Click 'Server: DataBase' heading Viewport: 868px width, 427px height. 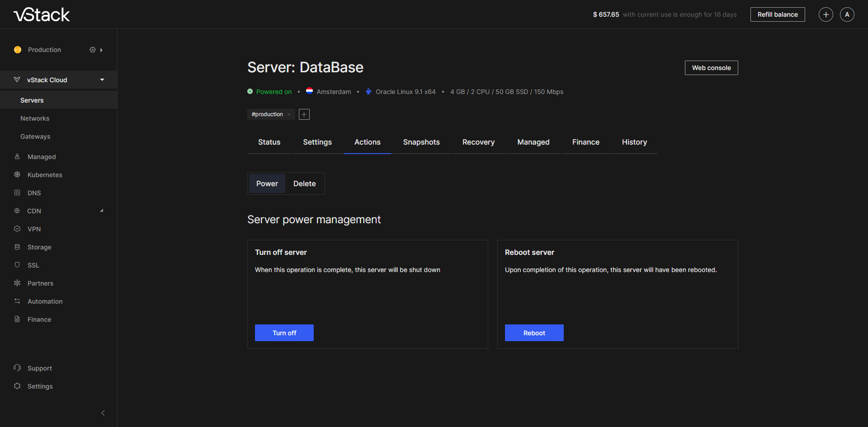click(x=305, y=67)
